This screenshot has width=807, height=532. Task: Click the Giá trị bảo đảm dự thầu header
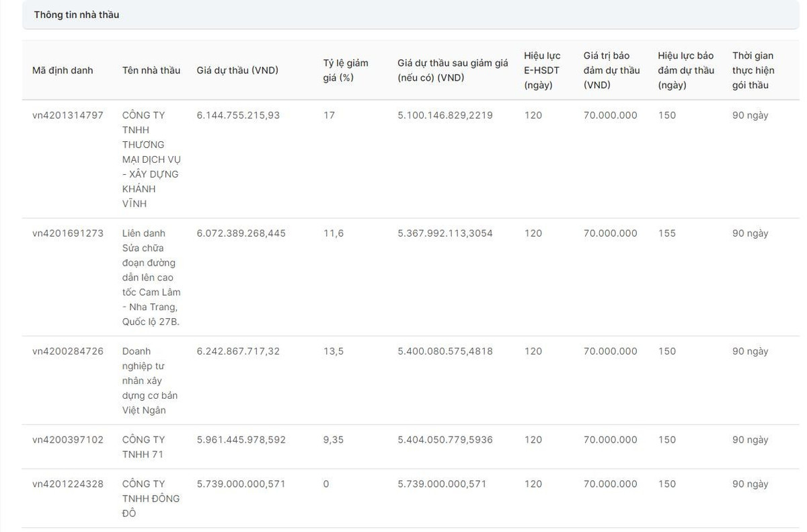[x=611, y=71]
